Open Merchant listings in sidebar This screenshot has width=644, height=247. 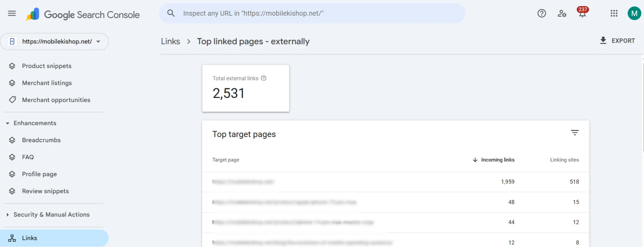[x=47, y=83]
